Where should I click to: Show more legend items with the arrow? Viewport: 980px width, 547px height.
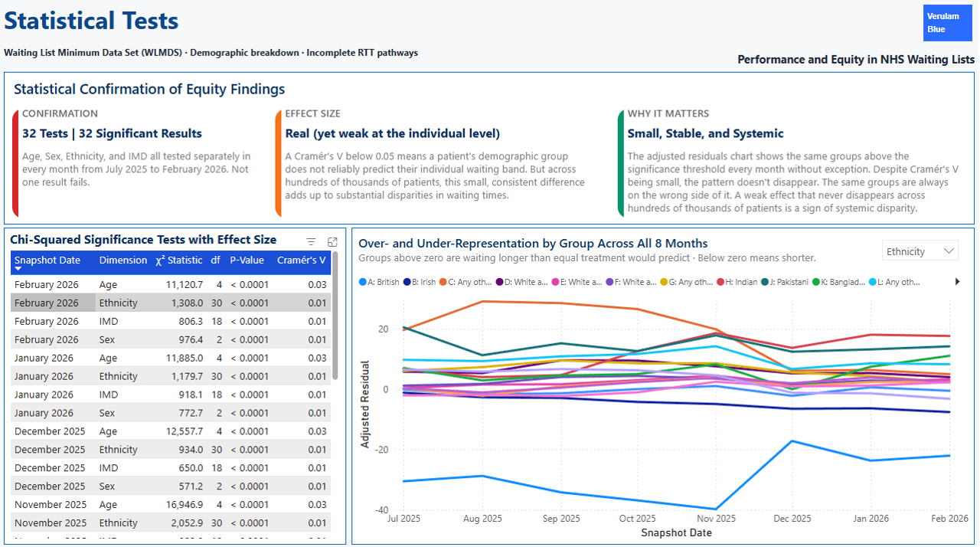957,282
